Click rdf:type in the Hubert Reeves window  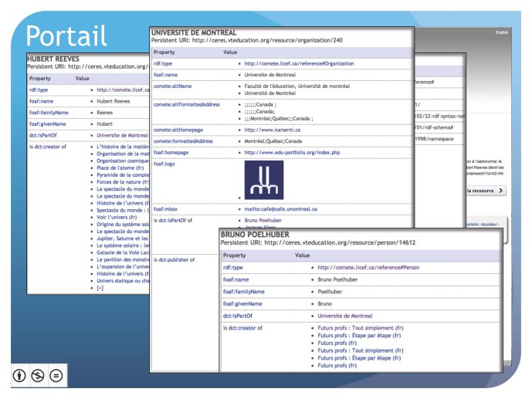coord(39,90)
